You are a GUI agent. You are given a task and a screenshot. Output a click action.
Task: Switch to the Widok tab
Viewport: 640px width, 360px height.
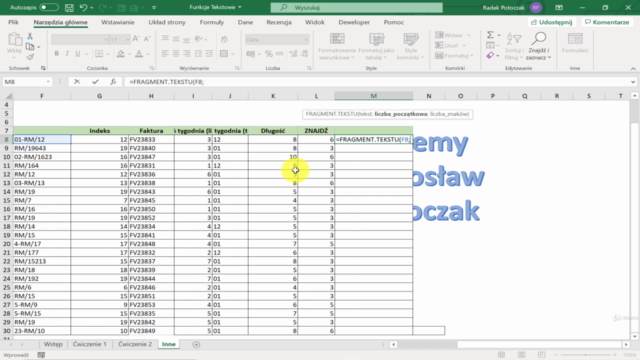point(315,22)
